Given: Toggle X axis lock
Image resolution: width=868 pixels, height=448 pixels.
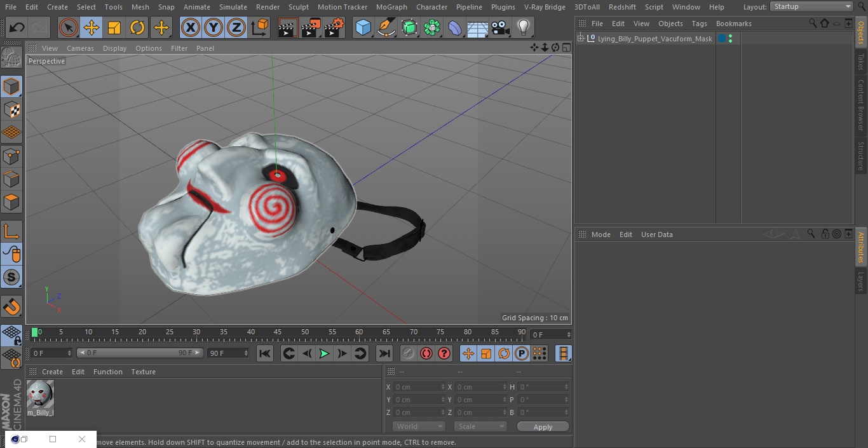Looking at the screenshot, I should (x=191, y=27).
